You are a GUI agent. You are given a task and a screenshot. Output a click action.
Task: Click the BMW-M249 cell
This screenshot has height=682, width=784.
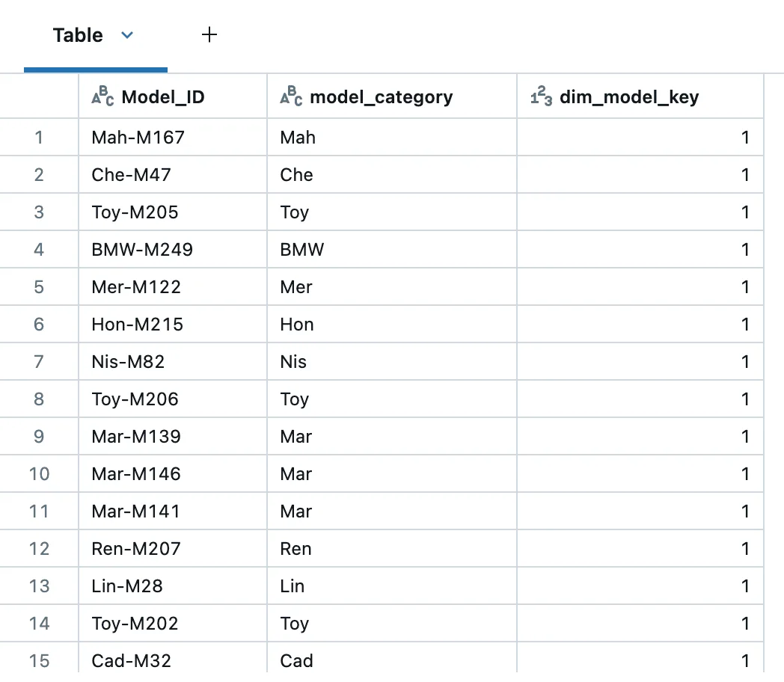142,250
